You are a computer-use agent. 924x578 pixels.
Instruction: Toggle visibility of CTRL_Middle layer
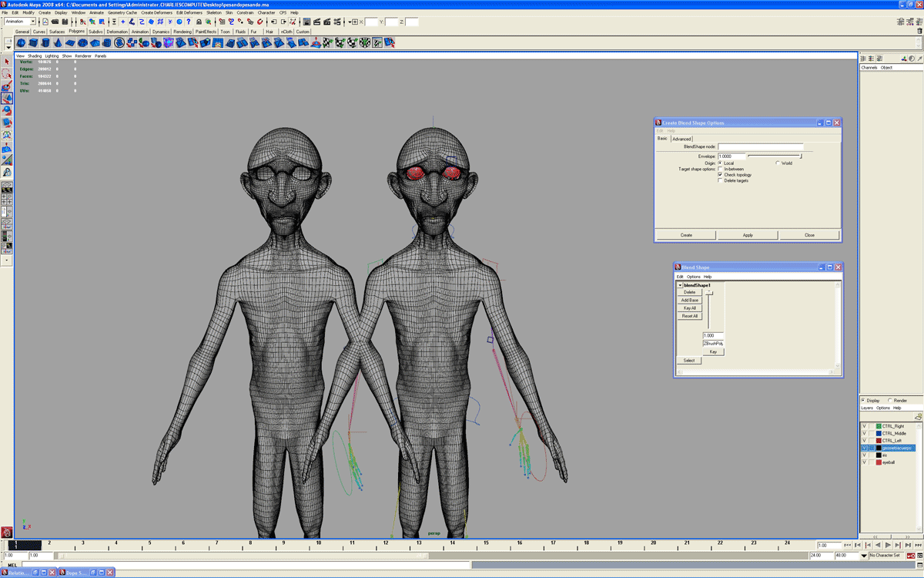864,433
